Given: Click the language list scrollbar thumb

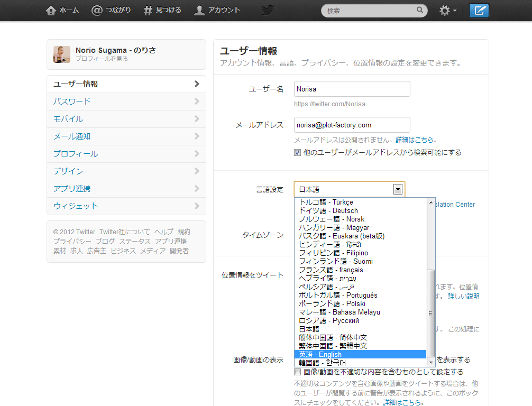Looking at the screenshot, I should (x=430, y=313).
